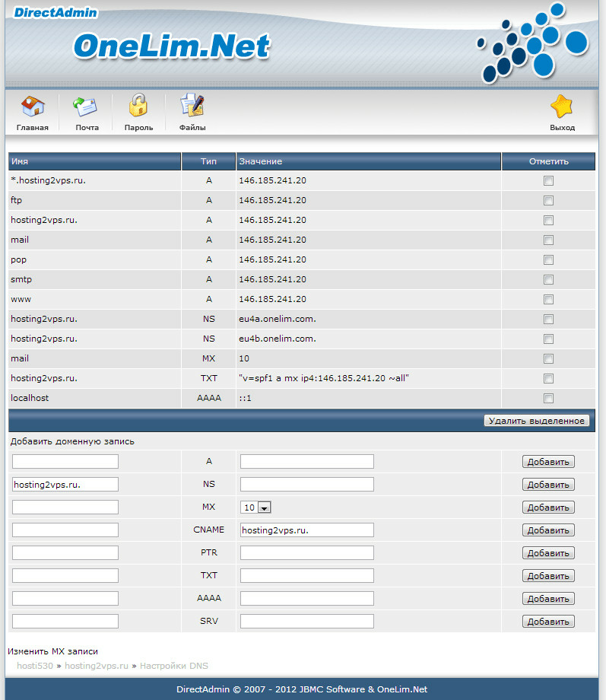Focus the MX record name field
Image resolution: width=606 pixels, height=700 pixels.
click(x=65, y=508)
